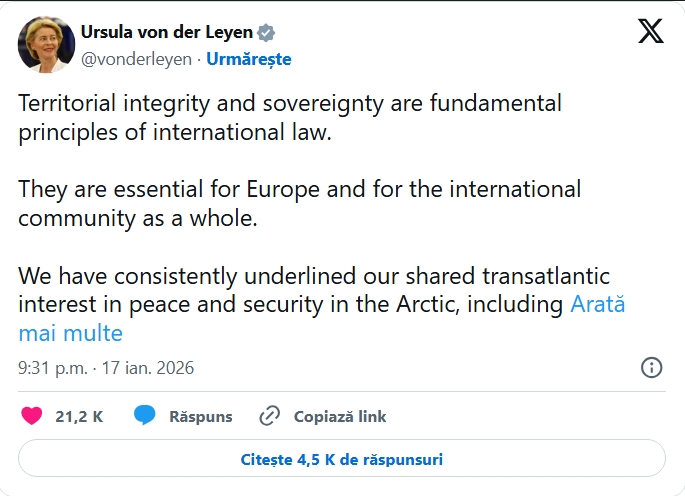The height and width of the screenshot is (496, 685).
Task: Open the info circle icon
Action: pyautogui.click(x=651, y=367)
